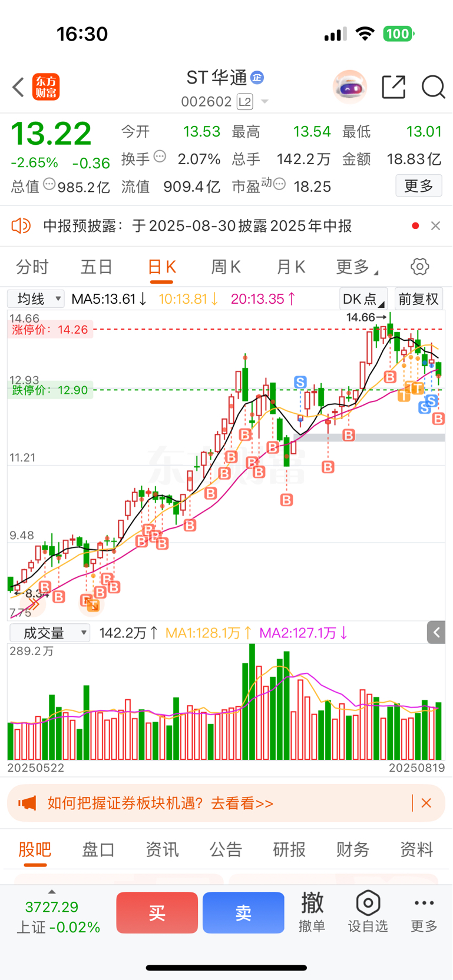Tap the 8.34 low price marker
The width and height of the screenshot is (453, 980).
31,593
